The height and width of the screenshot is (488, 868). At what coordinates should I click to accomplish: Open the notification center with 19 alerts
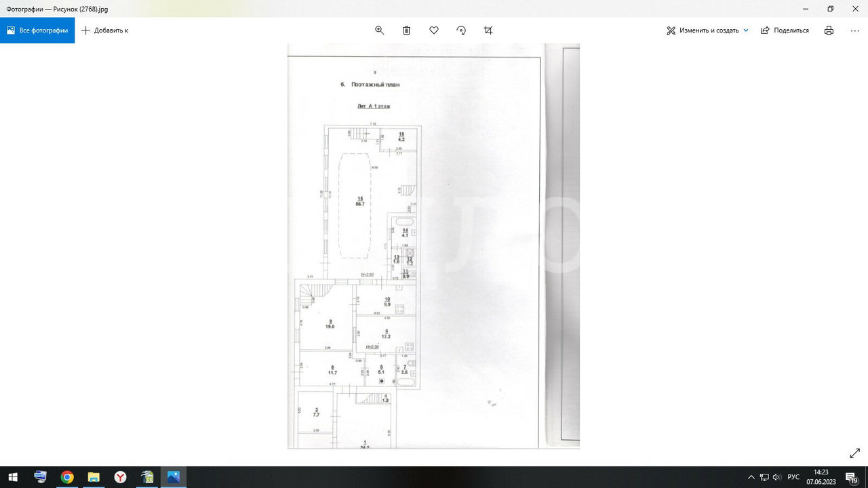(852, 477)
